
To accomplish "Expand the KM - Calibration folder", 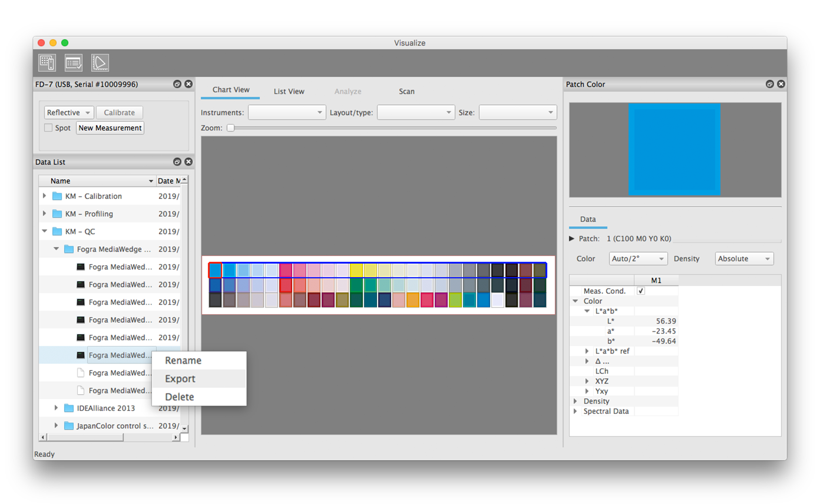I will point(44,196).
